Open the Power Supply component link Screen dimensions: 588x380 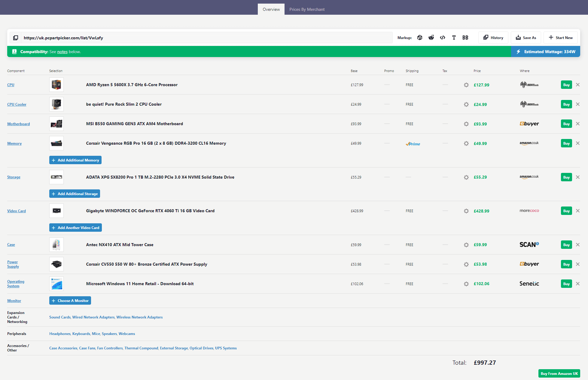[x=13, y=264]
